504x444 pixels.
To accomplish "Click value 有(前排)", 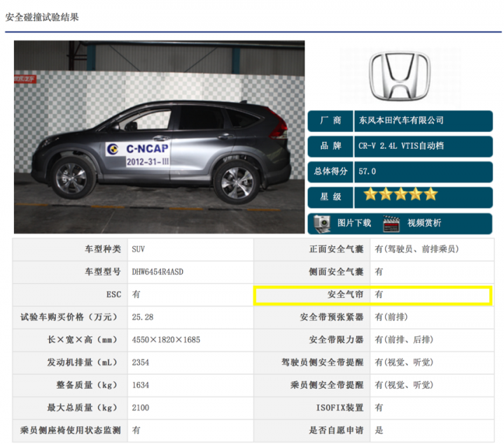I will [391, 317].
